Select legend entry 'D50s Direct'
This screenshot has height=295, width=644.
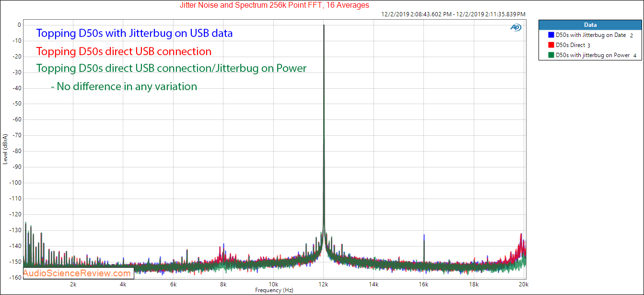click(x=570, y=45)
